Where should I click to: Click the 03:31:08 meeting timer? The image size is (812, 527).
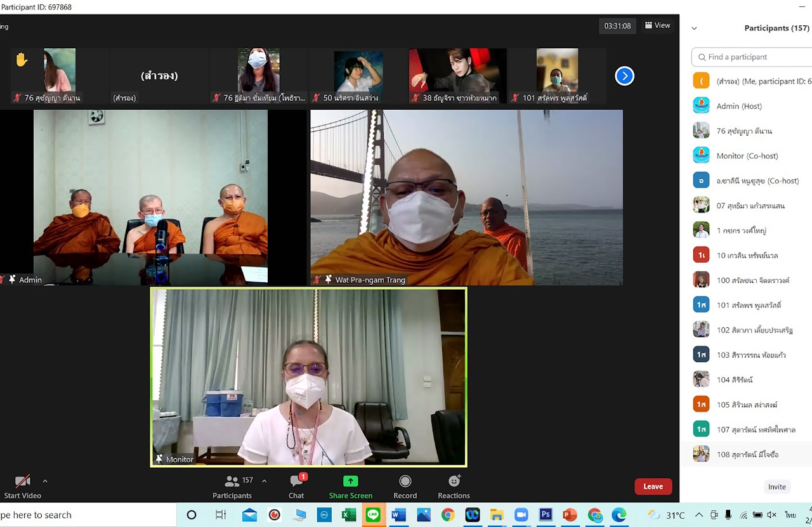pos(617,26)
